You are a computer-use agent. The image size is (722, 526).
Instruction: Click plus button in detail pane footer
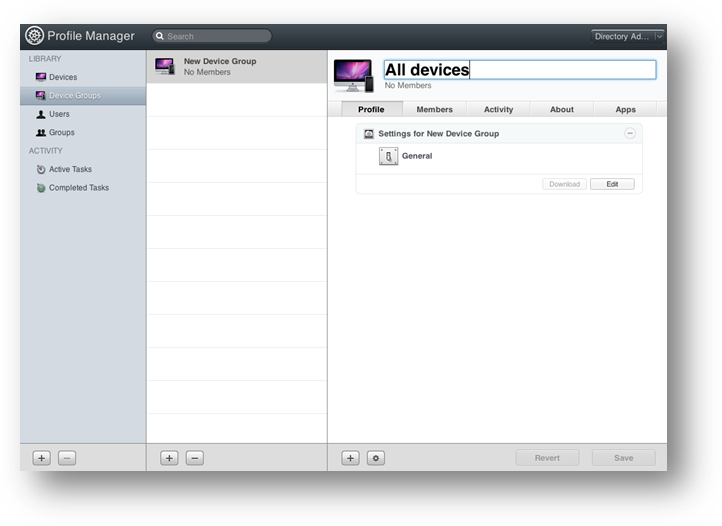(350, 458)
